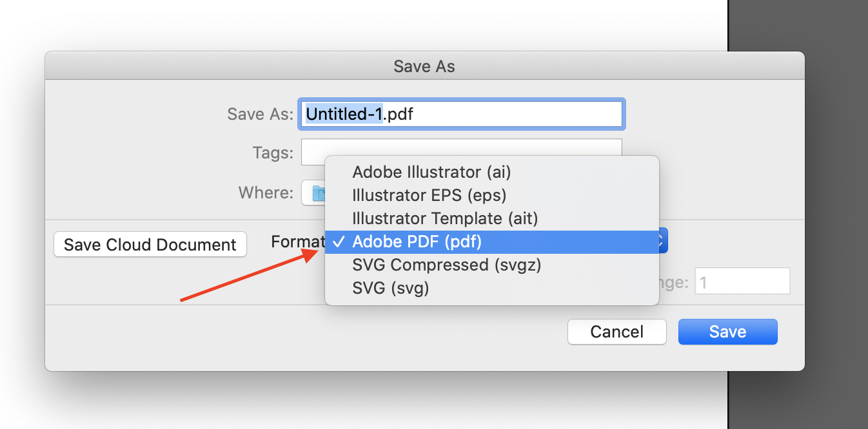Image resolution: width=868 pixels, height=429 pixels.
Task: Choose Adobe Illustrator (ai) format
Action: pyautogui.click(x=431, y=172)
